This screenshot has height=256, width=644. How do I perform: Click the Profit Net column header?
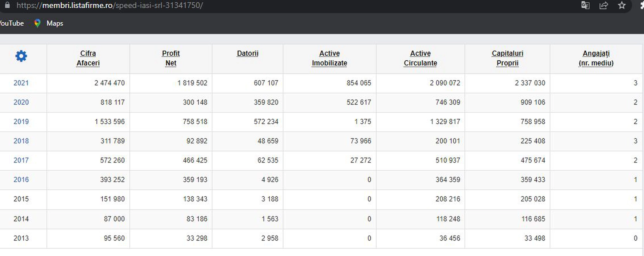(171, 58)
